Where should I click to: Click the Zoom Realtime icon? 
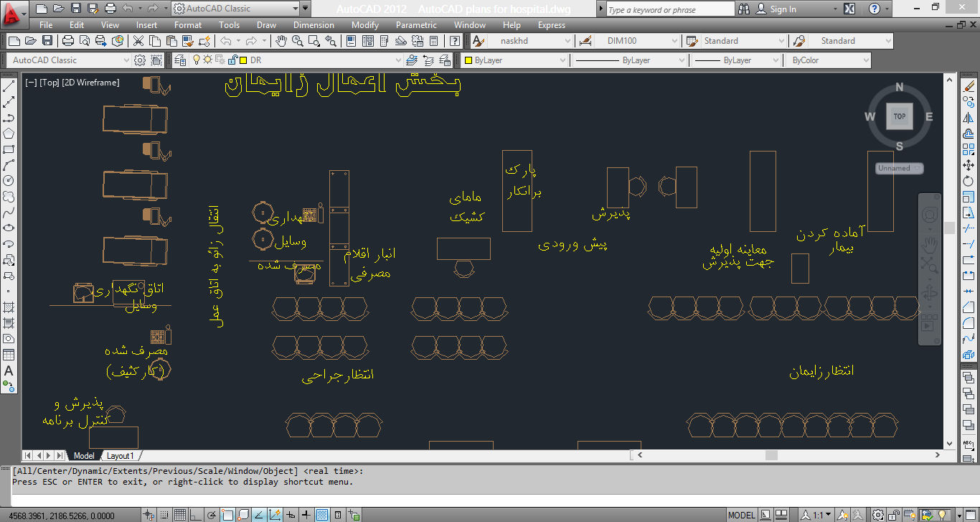[298, 41]
